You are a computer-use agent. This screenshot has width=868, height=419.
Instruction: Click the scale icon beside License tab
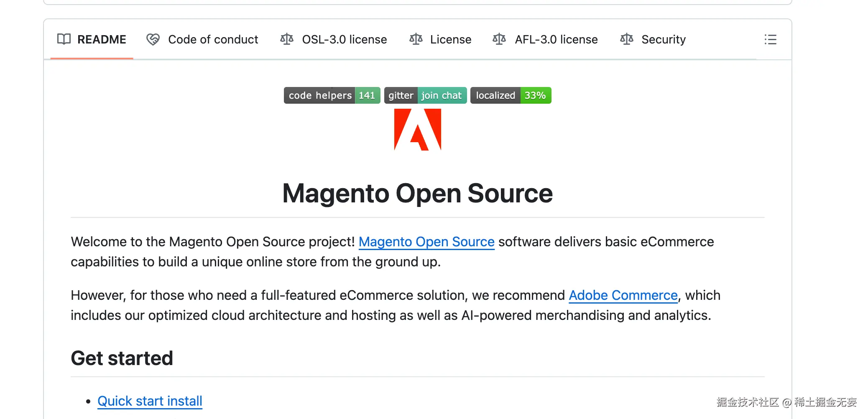pos(416,39)
